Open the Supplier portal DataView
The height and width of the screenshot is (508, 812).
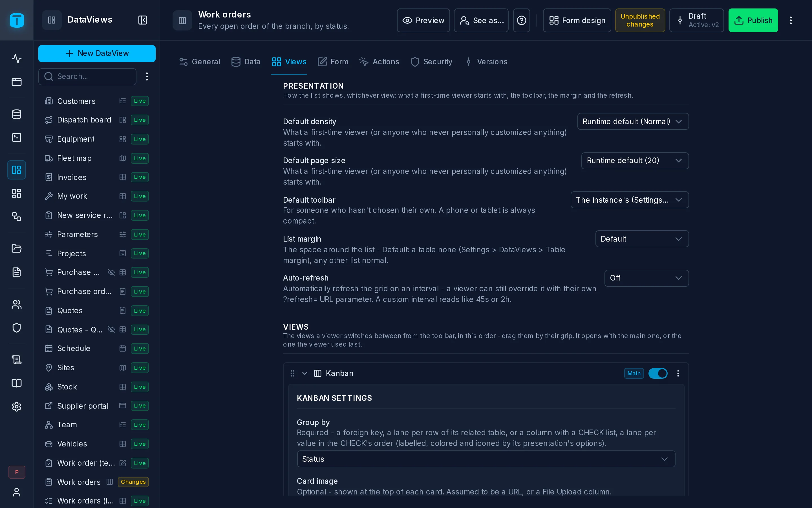coord(97,406)
